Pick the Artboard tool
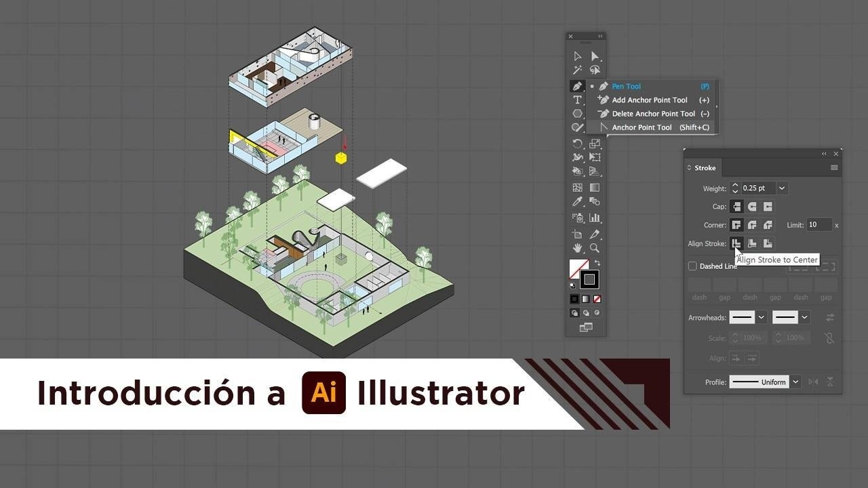Image resolution: width=868 pixels, height=488 pixels. [577, 235]
